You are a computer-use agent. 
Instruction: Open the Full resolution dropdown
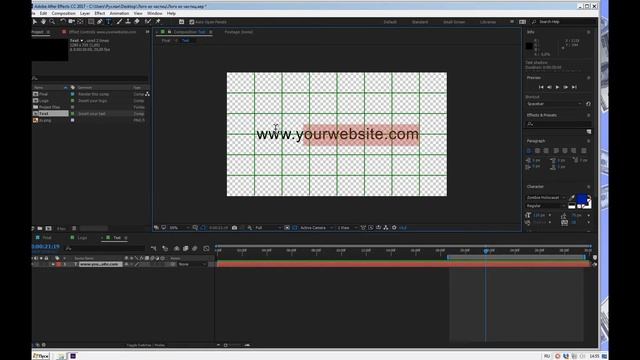pos(267,228)
